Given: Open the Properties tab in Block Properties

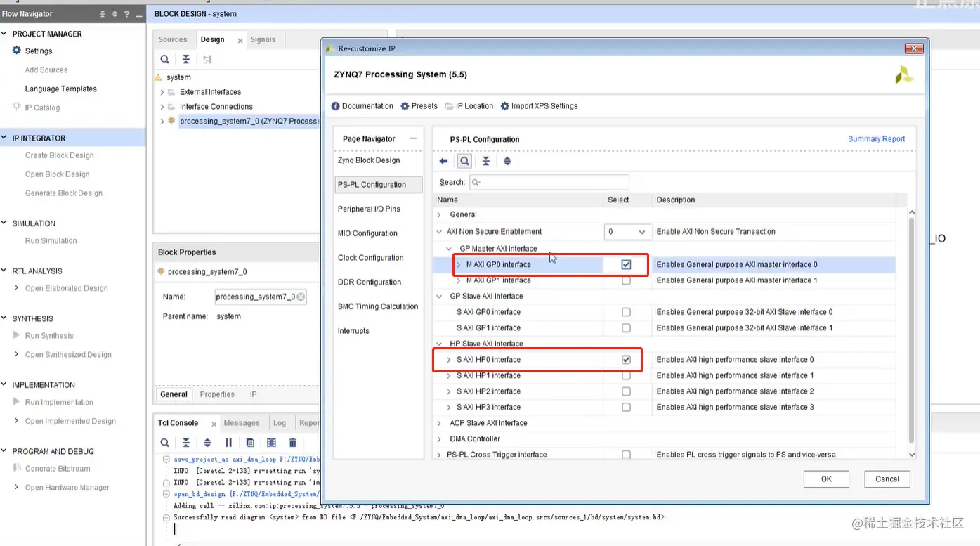Looking at the screenshot, I should (217, 394).
